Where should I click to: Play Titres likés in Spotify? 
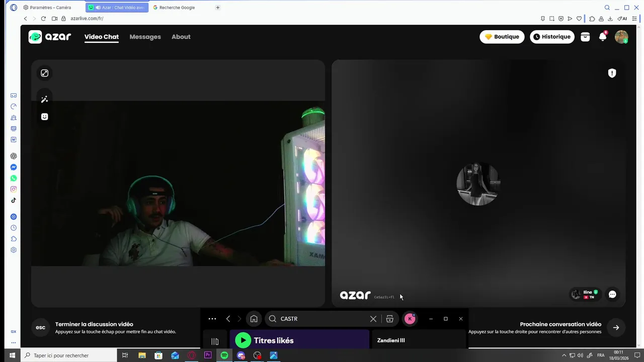pyautogui.click(x=243, y=340)
